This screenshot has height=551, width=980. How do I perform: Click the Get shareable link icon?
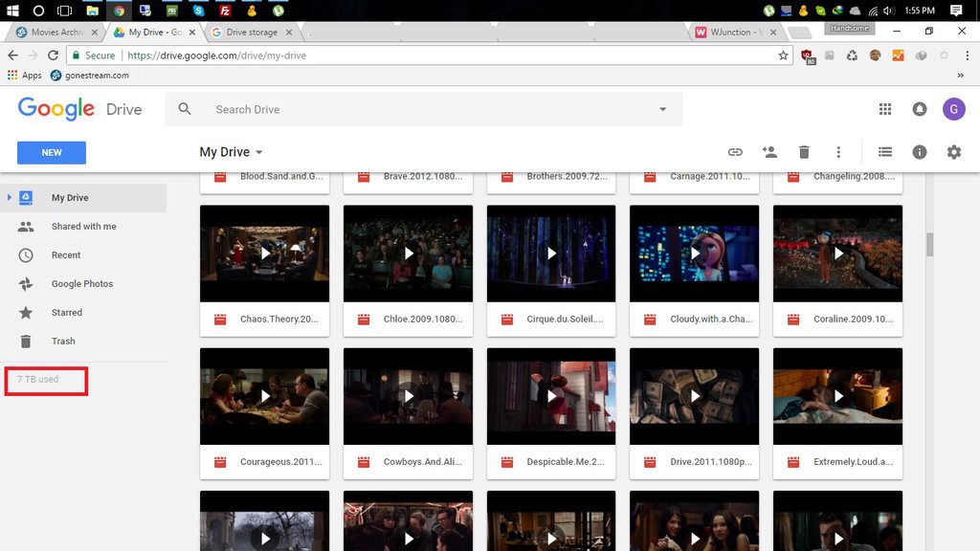pyautogui.click(x=735, y=152)
